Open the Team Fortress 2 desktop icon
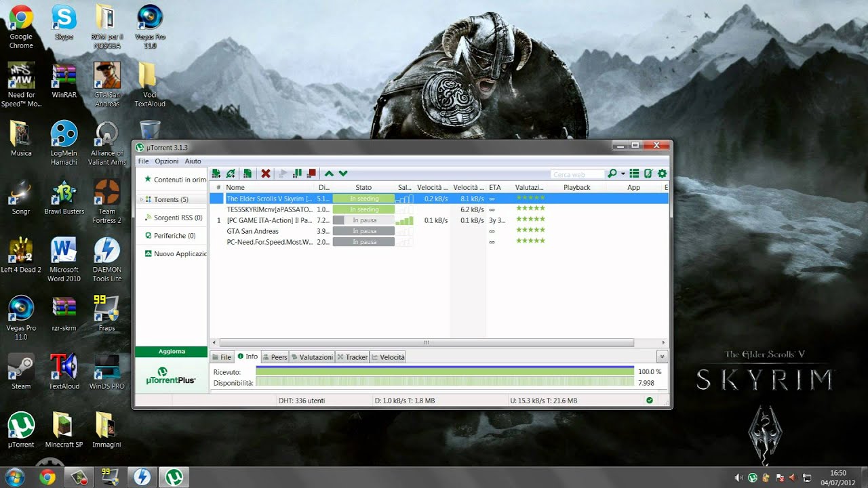This screenshot has width=868, height=488. tap(106, 201)
